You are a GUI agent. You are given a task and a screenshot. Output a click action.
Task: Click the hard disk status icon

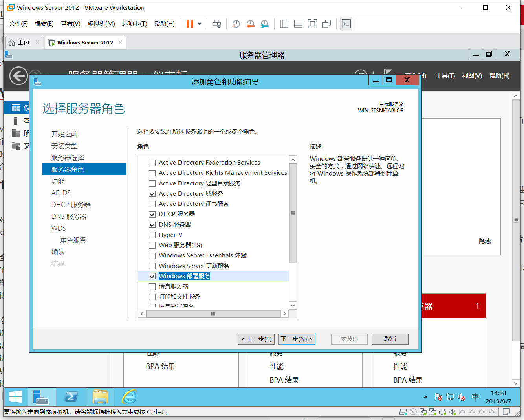click(x=403, y=412)
